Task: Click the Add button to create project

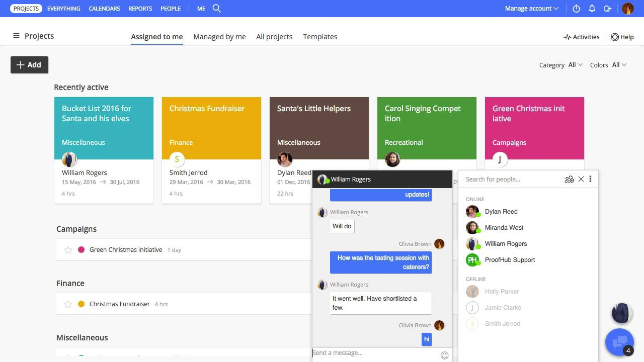Action: pyautogui.click(x=29, y=65)
